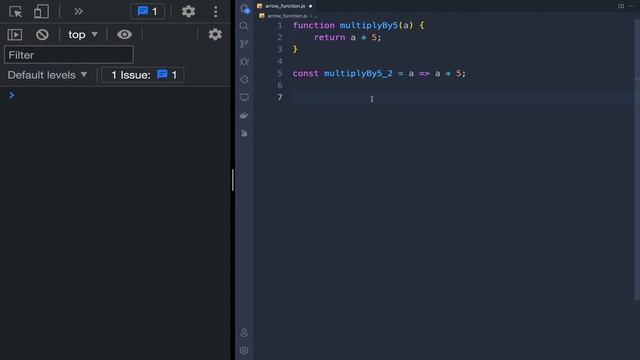Show the console sidebar panel

pyautogui.click(x=15, y=35)
